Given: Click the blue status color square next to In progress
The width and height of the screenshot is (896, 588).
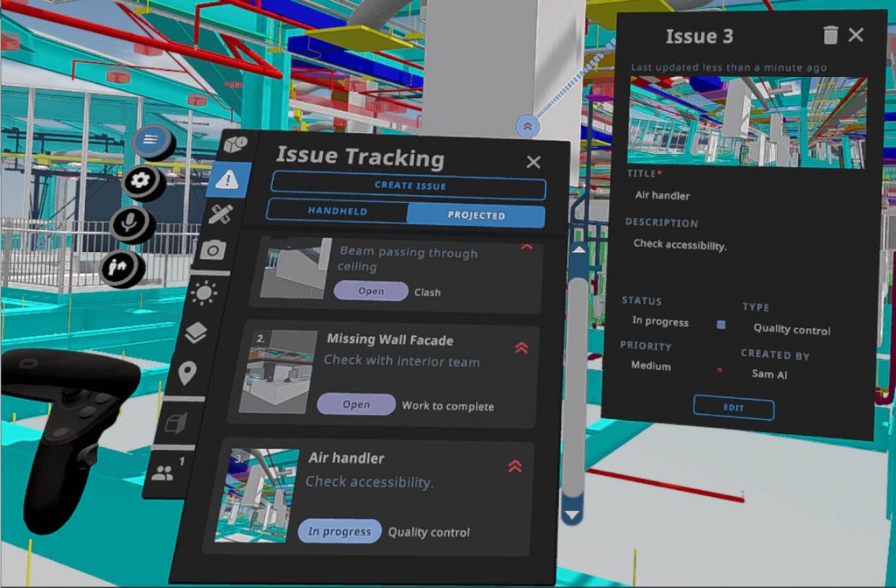Looking at the screenshot, I should pyautogui.click(x=719, y=325).
